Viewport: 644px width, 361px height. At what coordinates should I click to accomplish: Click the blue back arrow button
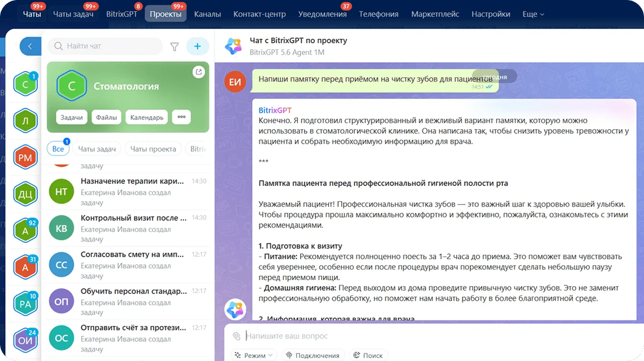coord(31,46)
